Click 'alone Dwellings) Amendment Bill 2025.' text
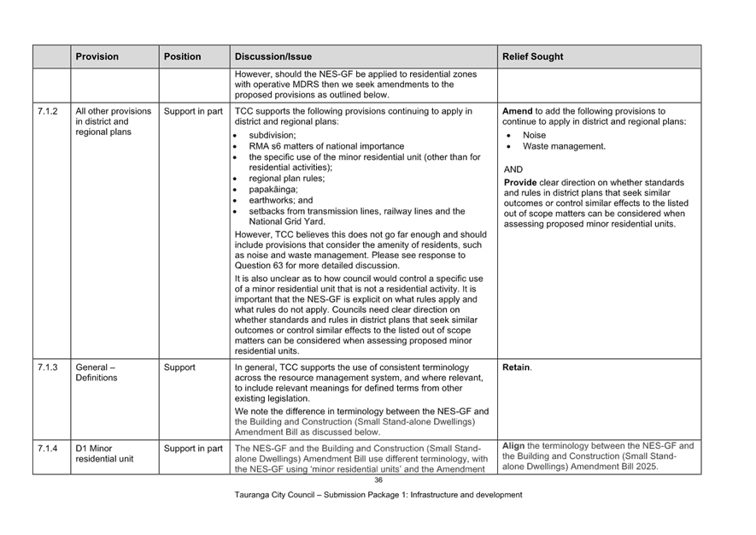The width and height of the screenshot is (756, 535). click(580, 467)
